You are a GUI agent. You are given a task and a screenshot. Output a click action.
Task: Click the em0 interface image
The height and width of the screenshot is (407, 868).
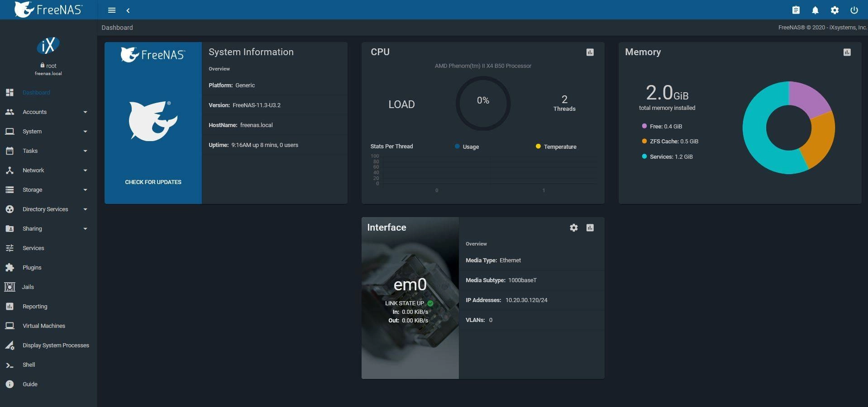(x=410, y=298)
